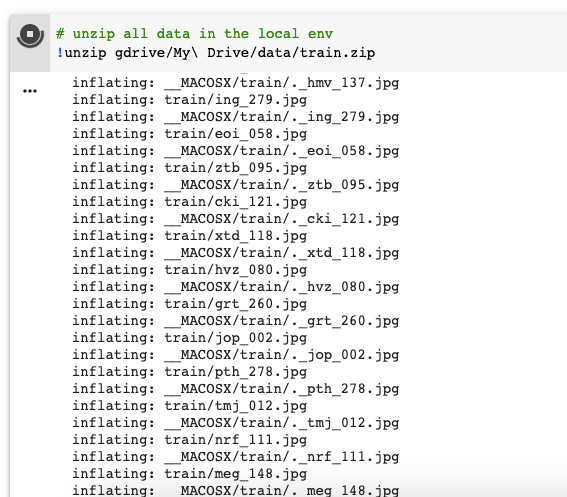Select output line 'train/tmj_012.jpg'

[190, 406]
